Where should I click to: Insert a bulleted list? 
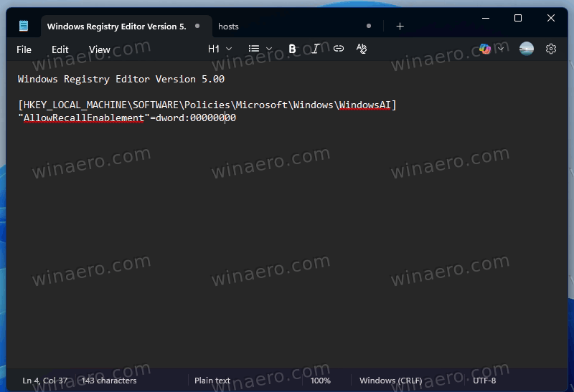click(x=254, y=49)
